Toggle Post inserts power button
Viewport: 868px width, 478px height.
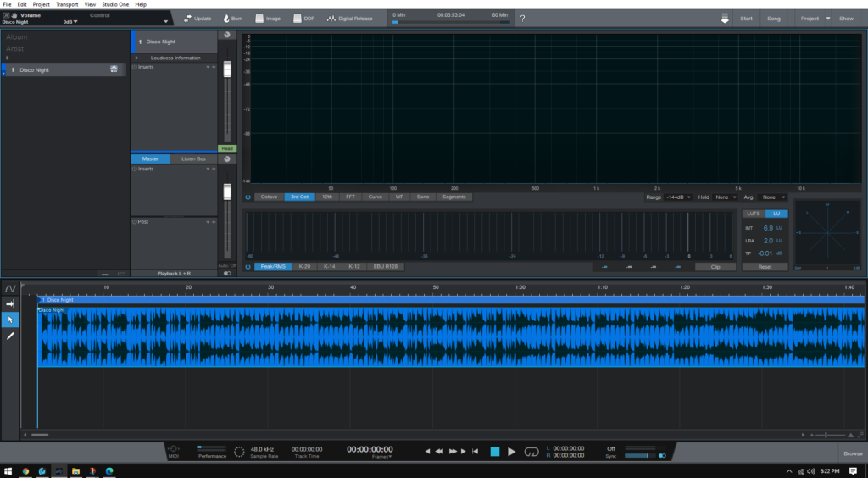(x=135, y=222)
